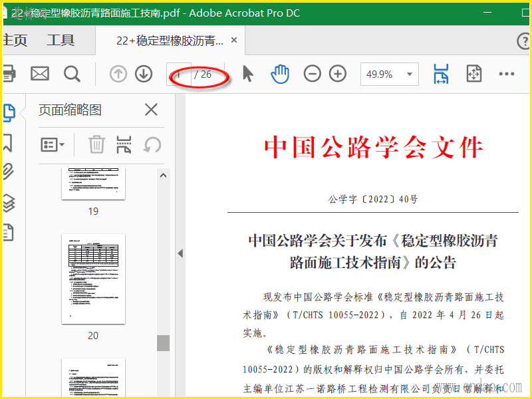
Task: Toggle fit-width scrolling mode icon
Action: (x=441, y=74)
